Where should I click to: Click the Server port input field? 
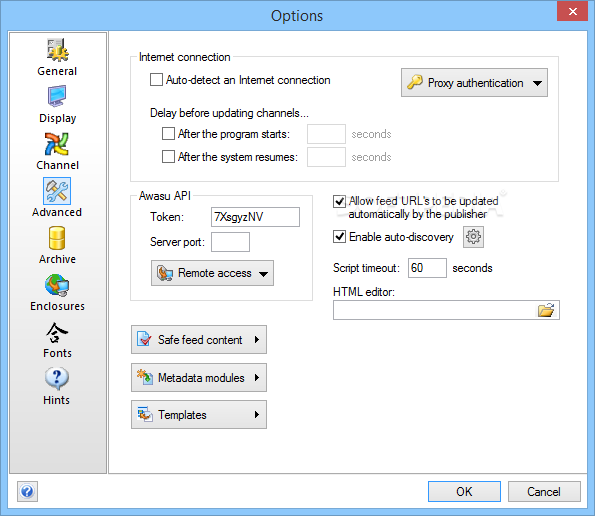pyautogui.click(x=230, y=242)
